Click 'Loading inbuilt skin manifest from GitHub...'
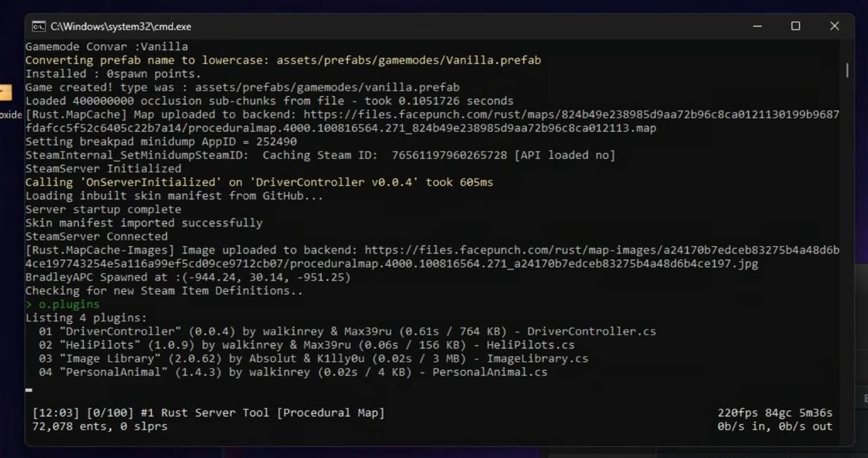 tap(174, 196)
